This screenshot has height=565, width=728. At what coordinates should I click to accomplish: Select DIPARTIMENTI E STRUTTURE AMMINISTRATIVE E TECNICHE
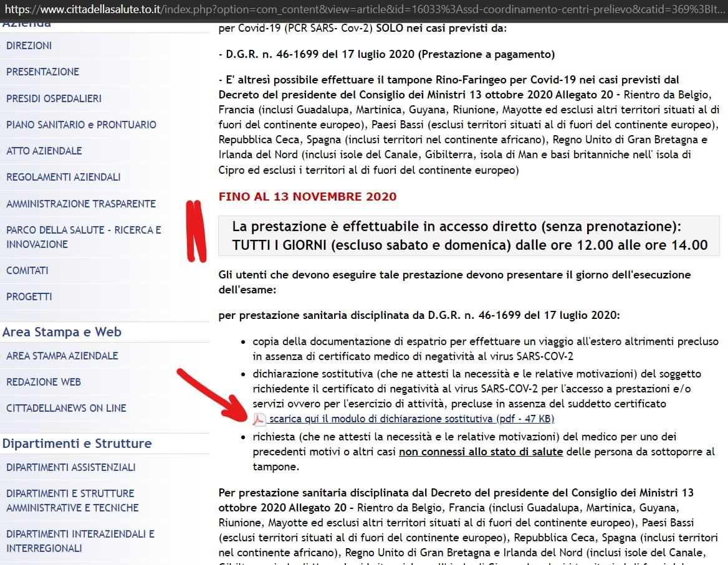point(72,500)
